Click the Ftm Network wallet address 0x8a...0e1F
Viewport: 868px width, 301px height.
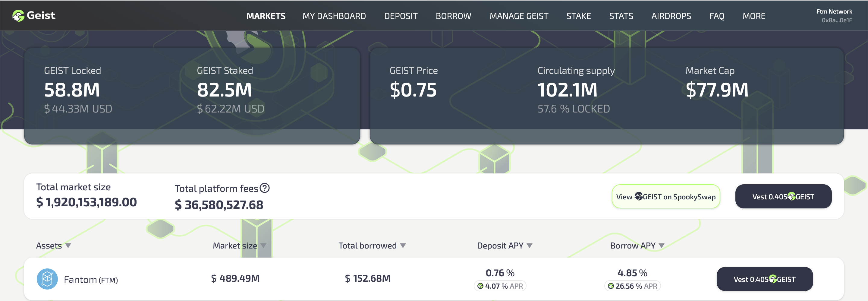837,20
